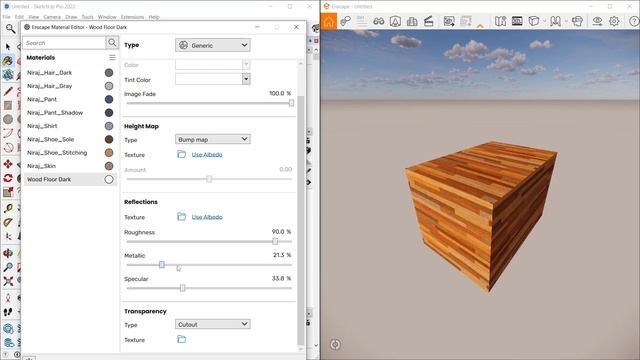Viewport: 640px width, 360px height.
Task: Click the Enscape help question mark icon
Action: tap(634, 21)
